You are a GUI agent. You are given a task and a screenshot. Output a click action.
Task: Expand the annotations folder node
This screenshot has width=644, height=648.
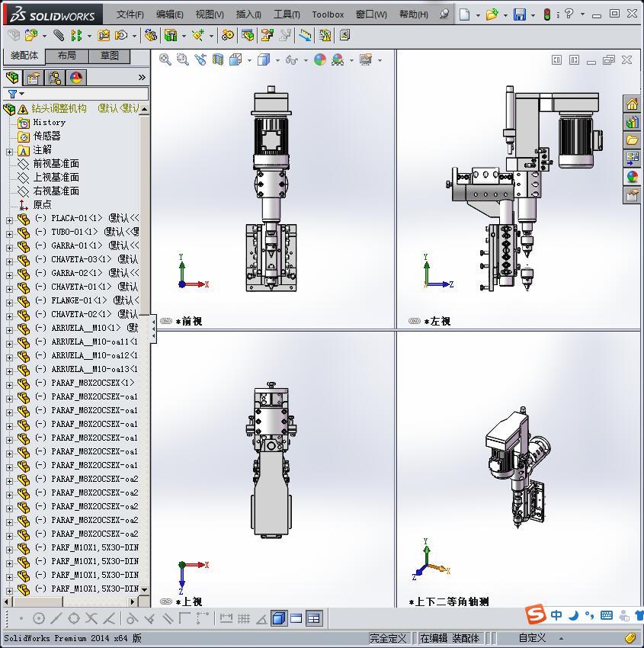9,152
